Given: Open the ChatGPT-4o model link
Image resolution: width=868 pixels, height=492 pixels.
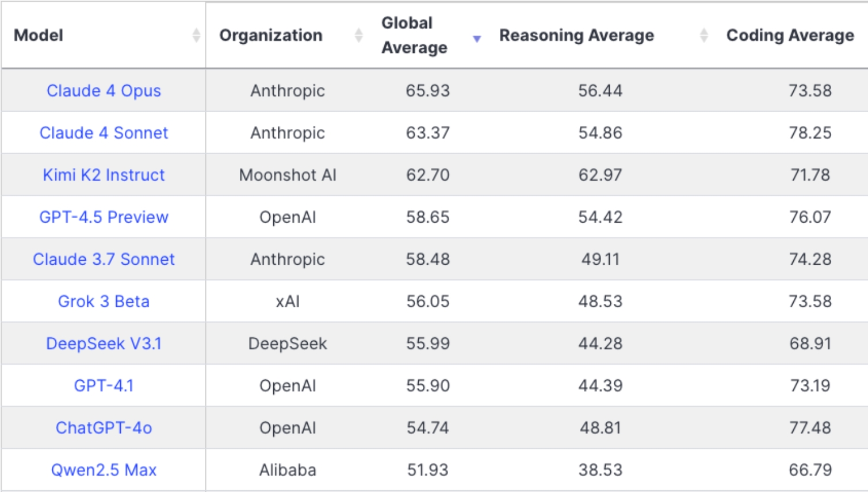Looking at the screenshot, I should point(104,428).
